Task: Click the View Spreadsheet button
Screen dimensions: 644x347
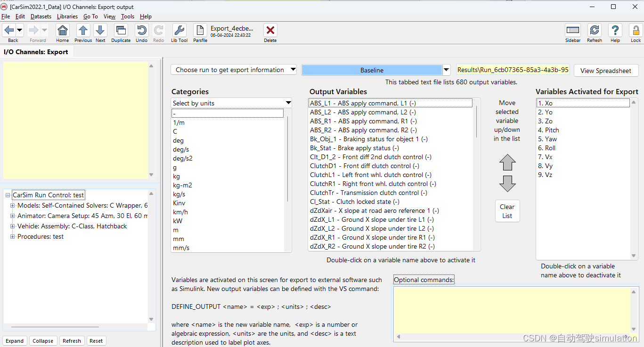Action: (606, 71)
